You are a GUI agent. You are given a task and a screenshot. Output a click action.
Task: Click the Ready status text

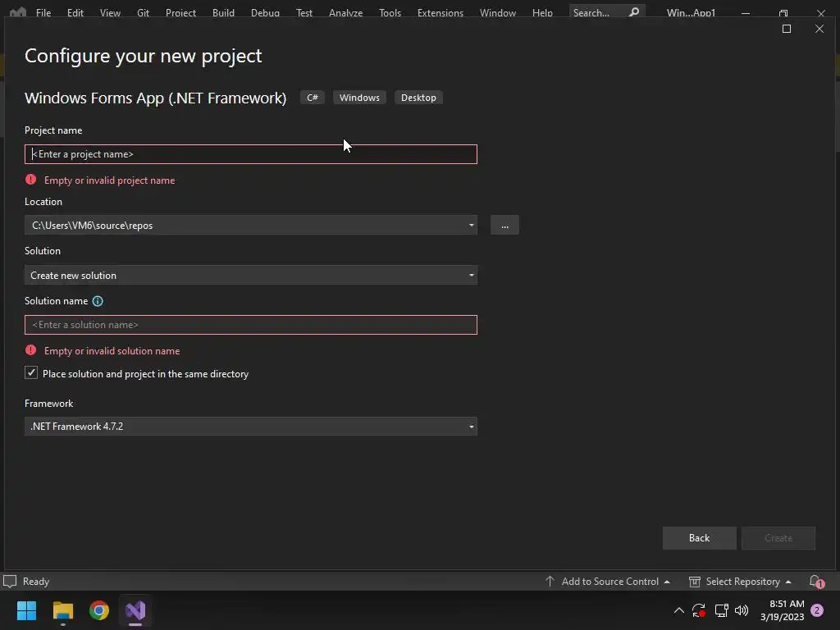(x=36, y=582)
